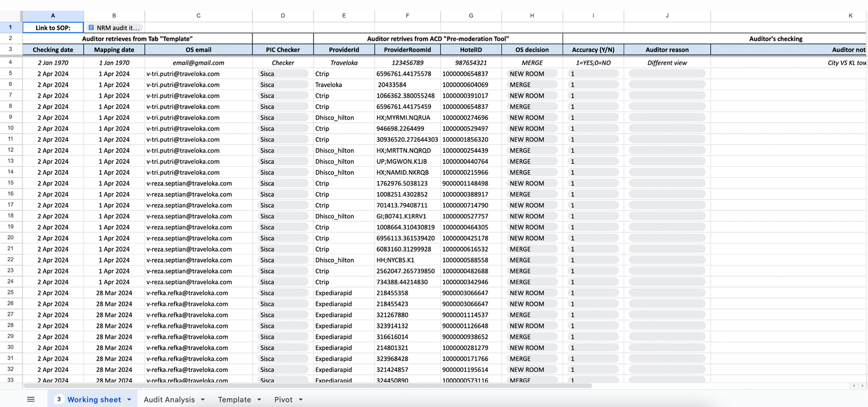
Task: Open the Pivot tab dropdown arrow
Action: tap(301, 399)
